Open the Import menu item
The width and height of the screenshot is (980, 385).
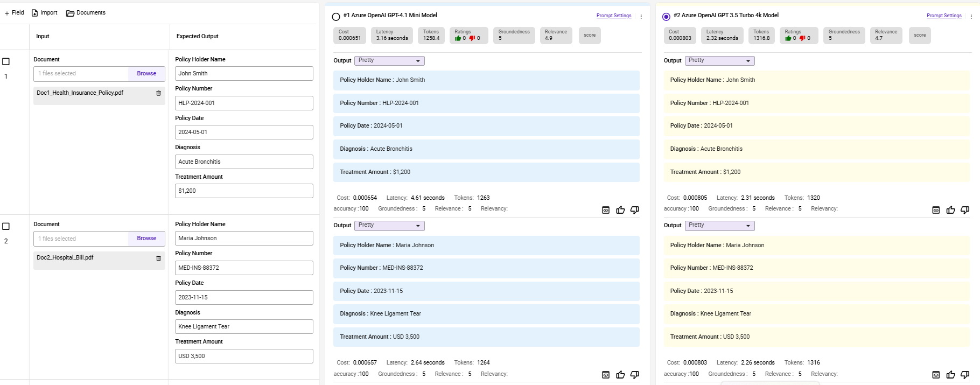(44, 13)
